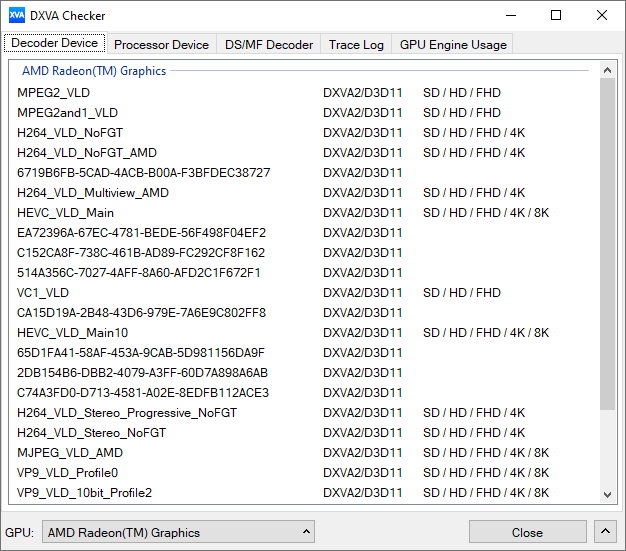Go to the Trace Log tab
Screen dimensions: 626x551
click(356, 44)
